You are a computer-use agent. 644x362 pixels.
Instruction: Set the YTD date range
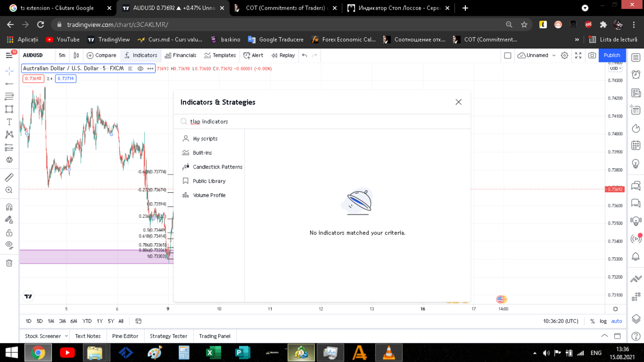87,321
